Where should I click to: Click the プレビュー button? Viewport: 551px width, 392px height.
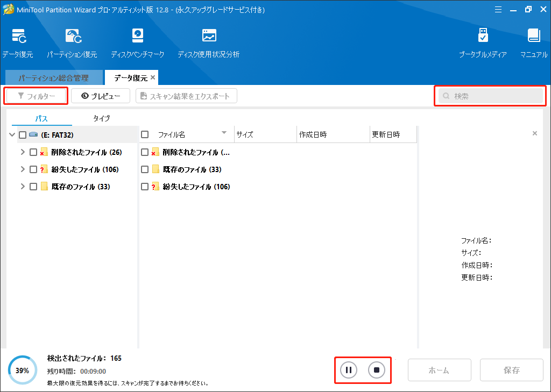[x=101, y=96]
